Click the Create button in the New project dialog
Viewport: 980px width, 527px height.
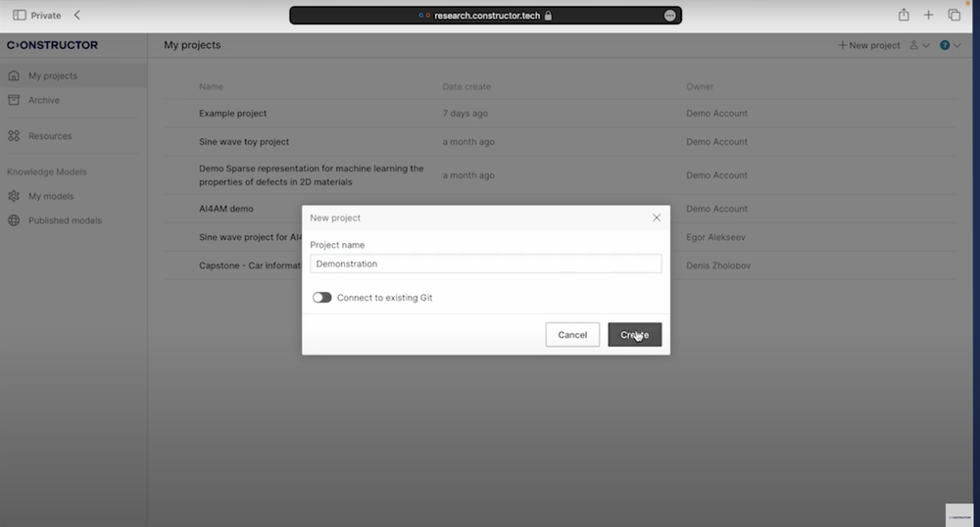pyautogui.click(x=634, y=335)
